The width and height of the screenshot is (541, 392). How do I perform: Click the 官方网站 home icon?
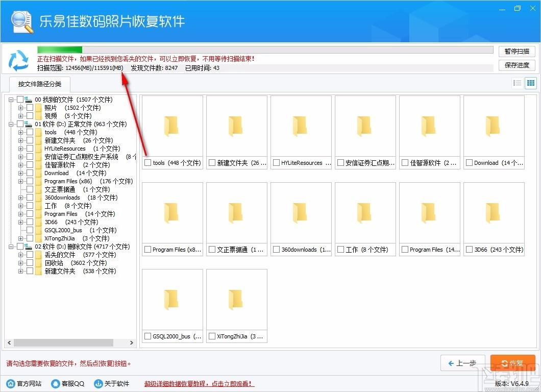tap(11, 383)
